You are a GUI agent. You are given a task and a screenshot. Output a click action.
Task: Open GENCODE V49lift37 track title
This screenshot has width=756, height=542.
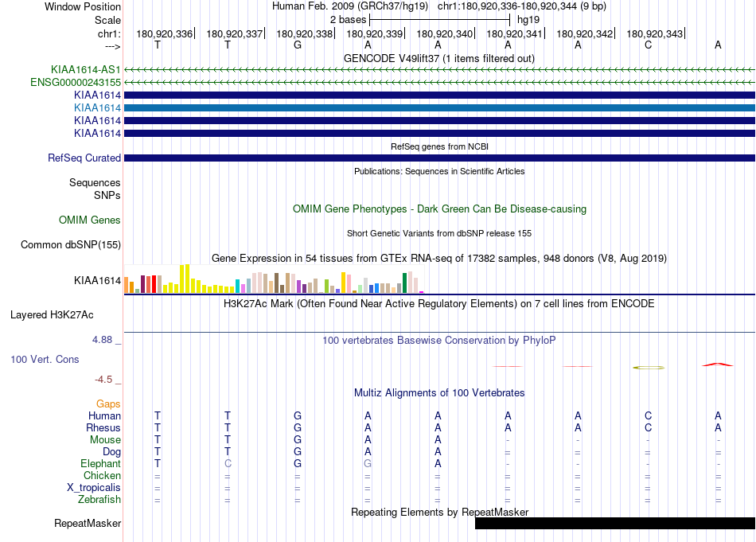point(439,59)
